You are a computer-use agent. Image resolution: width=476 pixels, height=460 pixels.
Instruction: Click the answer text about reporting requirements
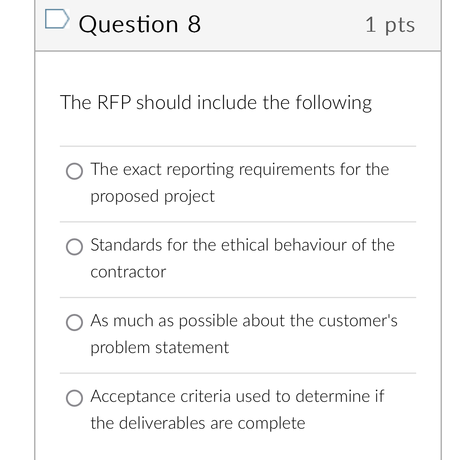[239, 170]
